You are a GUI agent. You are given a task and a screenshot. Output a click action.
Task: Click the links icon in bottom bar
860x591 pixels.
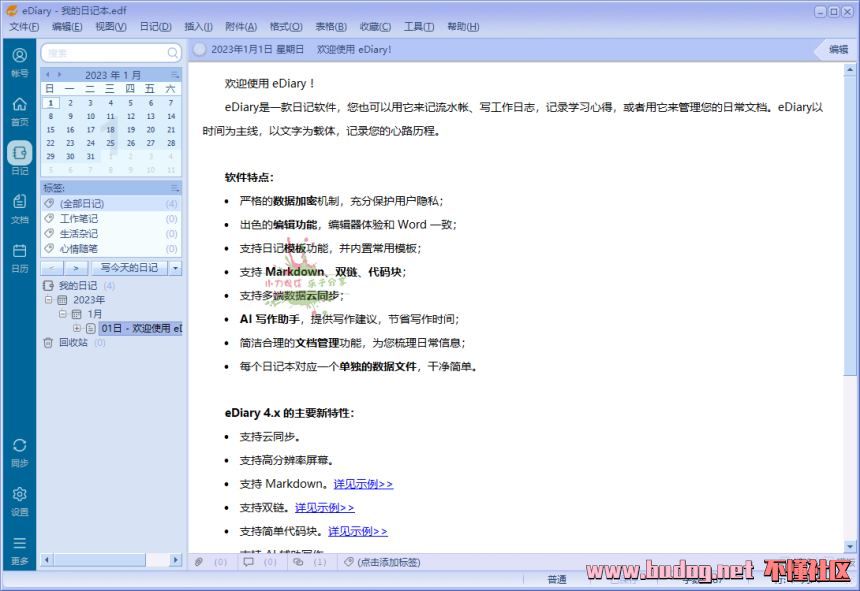298,562
